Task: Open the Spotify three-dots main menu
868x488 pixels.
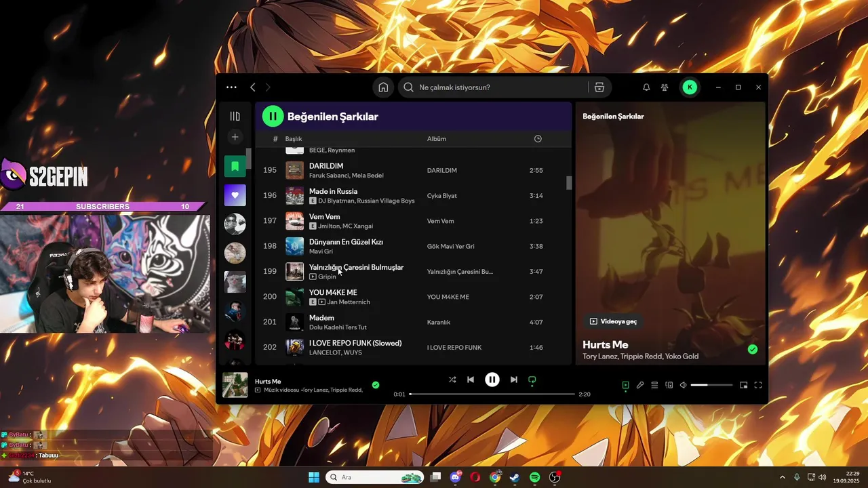Action: click(x=231, y=87)
